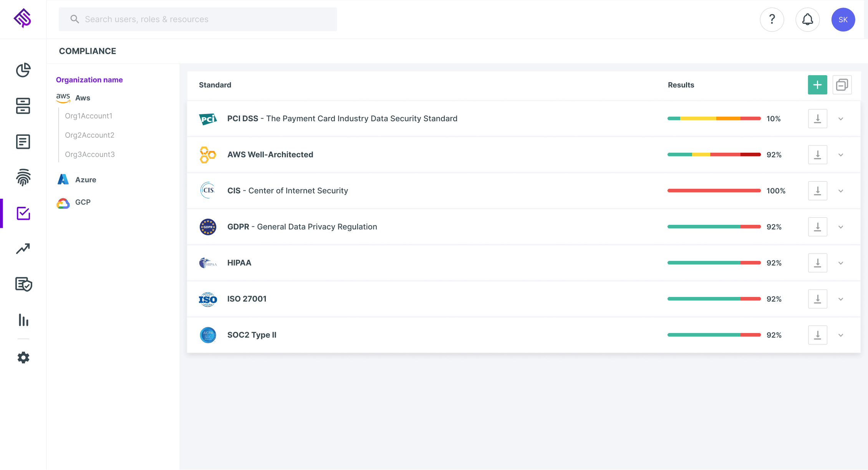Open the trending arrow sidebar icon

[x=23, y=249]
